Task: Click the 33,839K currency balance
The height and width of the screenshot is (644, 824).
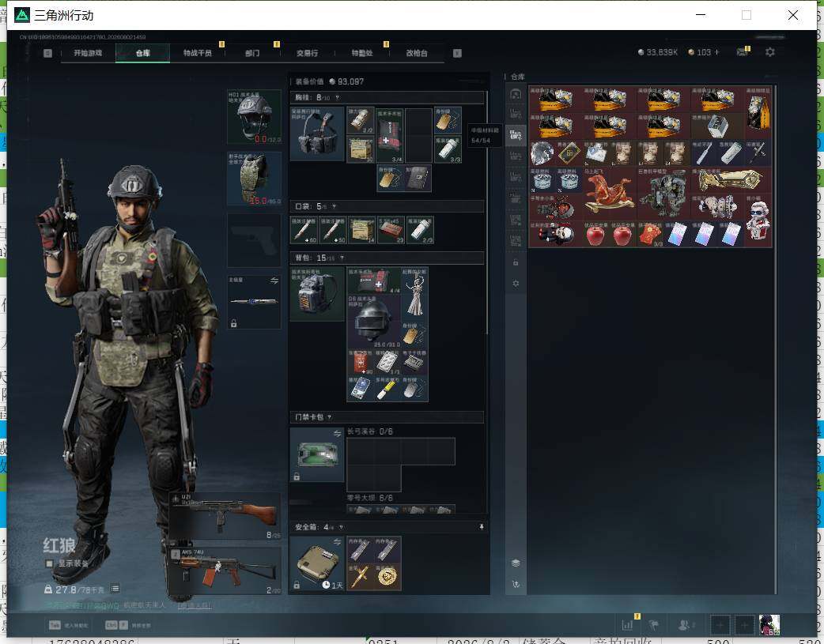Action: pos(657,52)
